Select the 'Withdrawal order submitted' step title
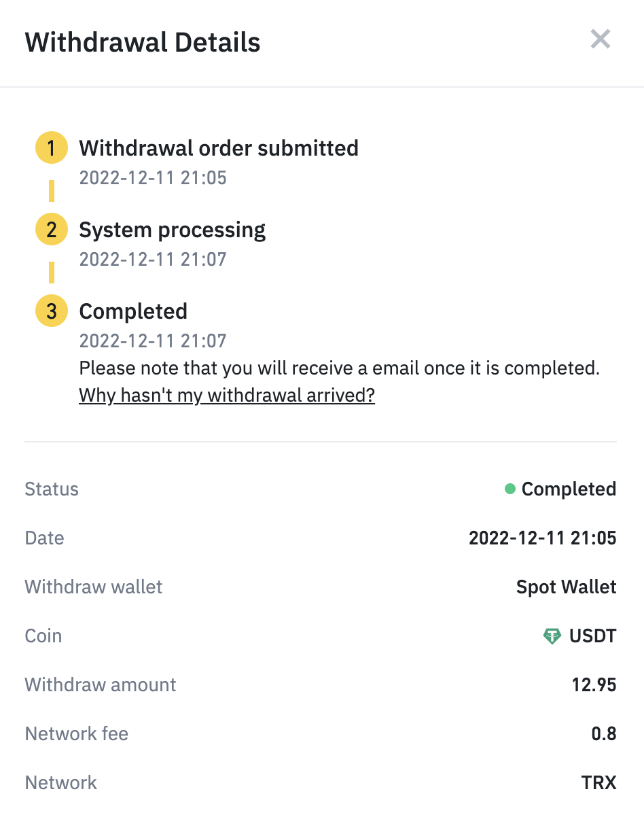Viewport: 644px width, 817px height. coord(219,148)
